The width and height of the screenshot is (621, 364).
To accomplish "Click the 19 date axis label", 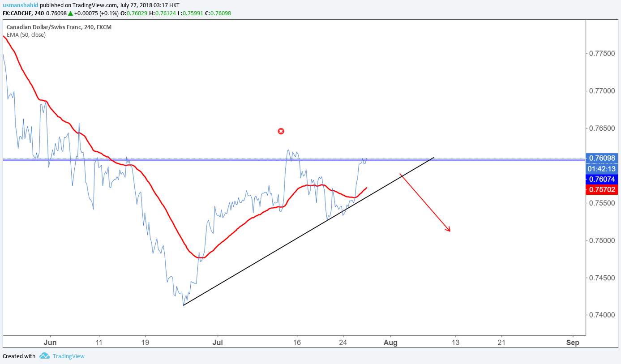I will click(145, 343).
